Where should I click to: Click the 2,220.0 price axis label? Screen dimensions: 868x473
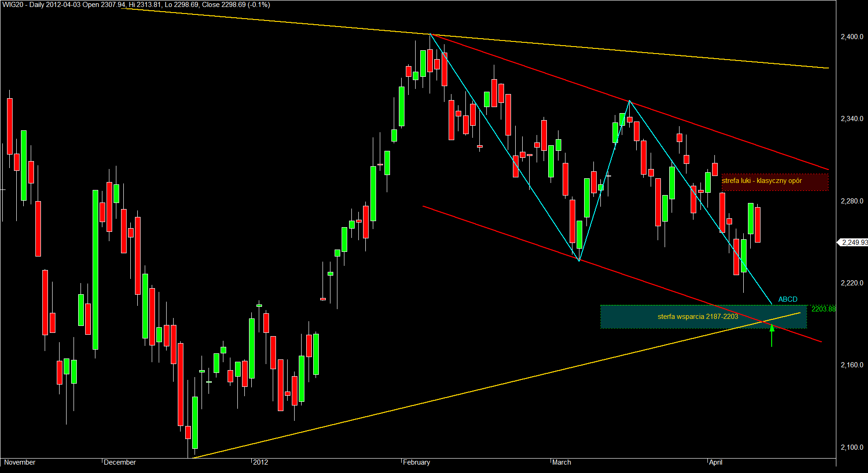click(x=852, y=283)
